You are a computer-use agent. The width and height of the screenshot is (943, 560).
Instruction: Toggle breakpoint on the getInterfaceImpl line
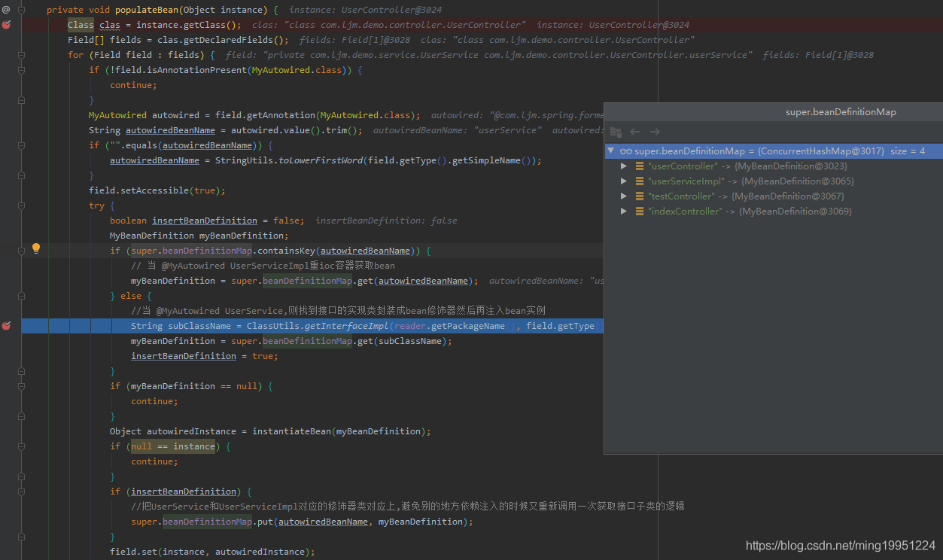click(6, 326)
